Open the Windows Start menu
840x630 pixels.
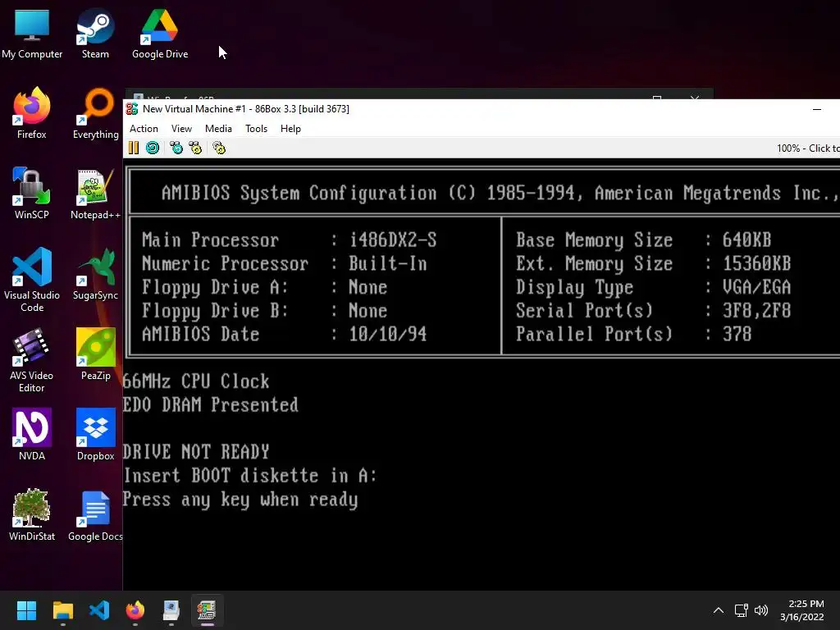coord(26,610)
